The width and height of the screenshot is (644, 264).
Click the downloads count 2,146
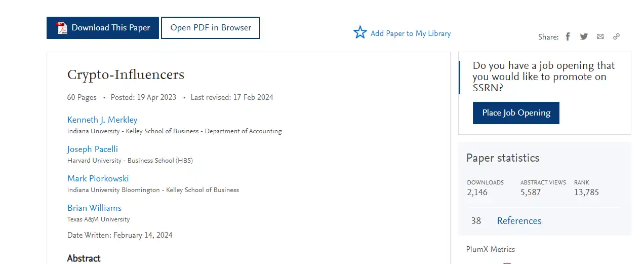(477, 193)
